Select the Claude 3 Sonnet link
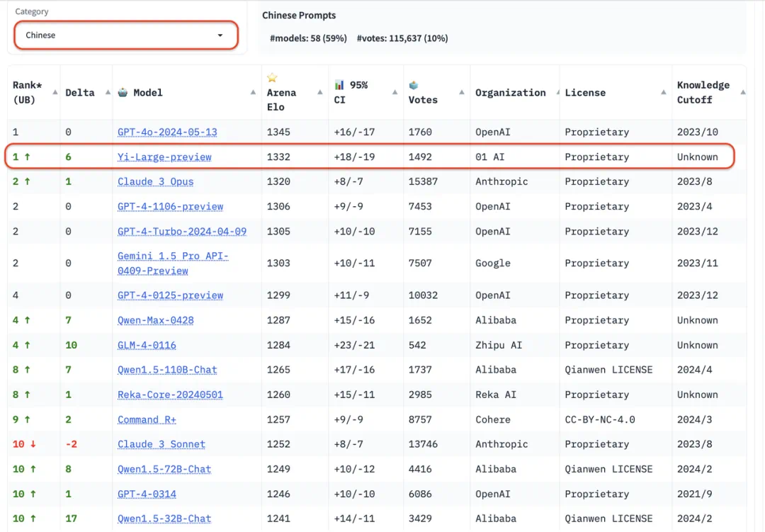Image resolution: width=765 pixels, height=532 pixels. 161,444
